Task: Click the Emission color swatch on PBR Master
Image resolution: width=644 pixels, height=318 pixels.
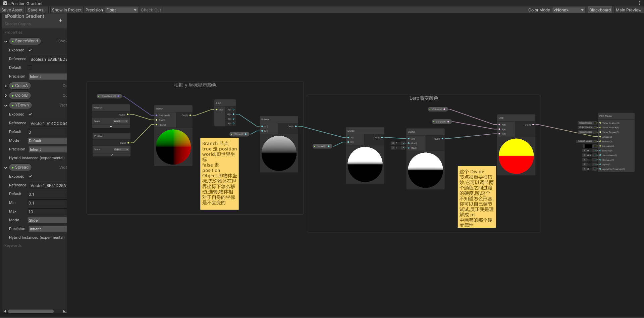Action: (x=588, y=146)
